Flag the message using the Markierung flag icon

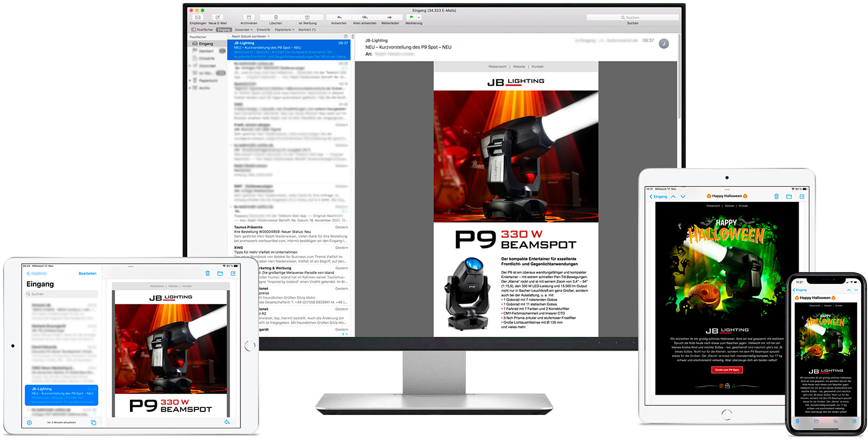click(411, 17)
